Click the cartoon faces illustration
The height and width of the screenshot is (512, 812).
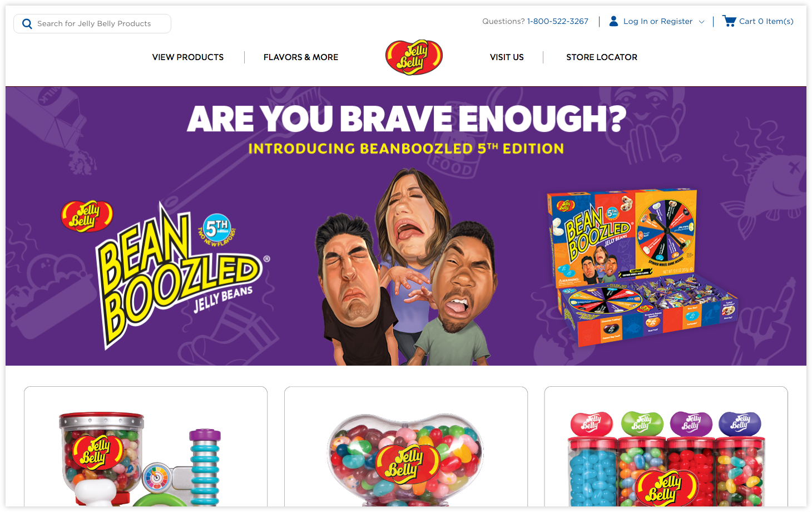(405, 268)
